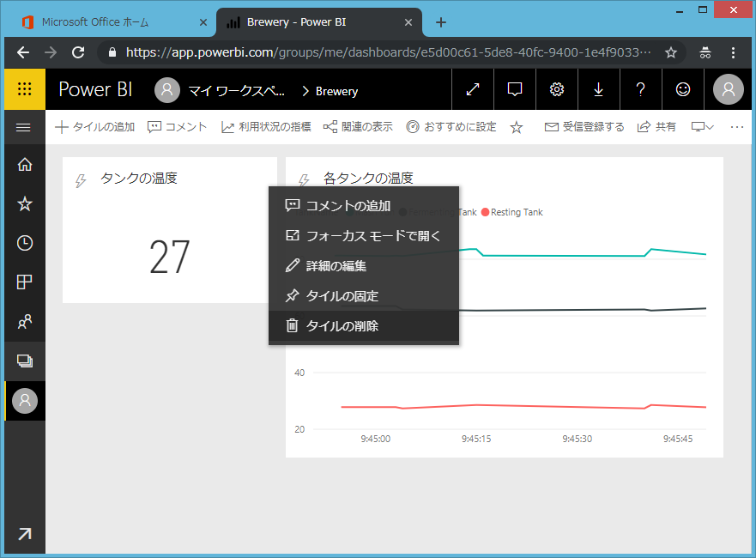
Task: Open the settings gear in header
Action: coord(557,89)
